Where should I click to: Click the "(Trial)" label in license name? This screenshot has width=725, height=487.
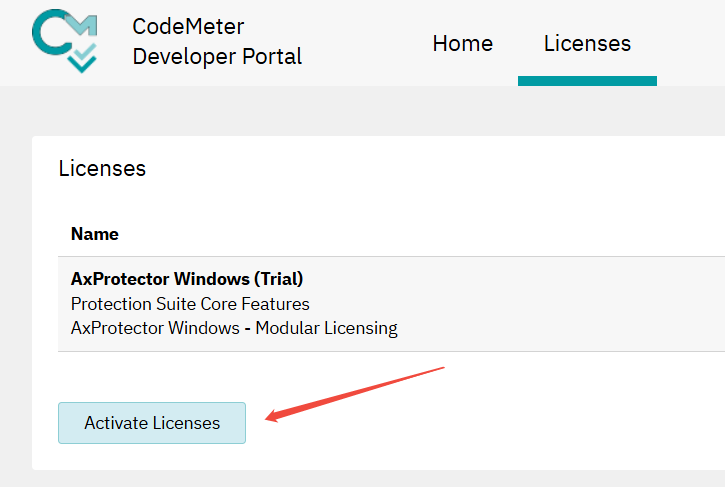pyautogui.click(x=278, y=278)
